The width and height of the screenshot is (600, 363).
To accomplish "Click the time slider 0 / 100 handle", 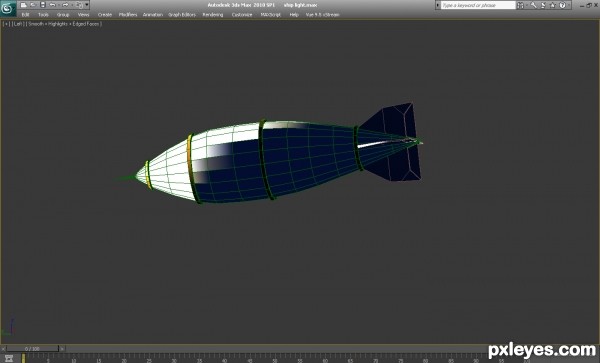I will click(x=33, y=349).
